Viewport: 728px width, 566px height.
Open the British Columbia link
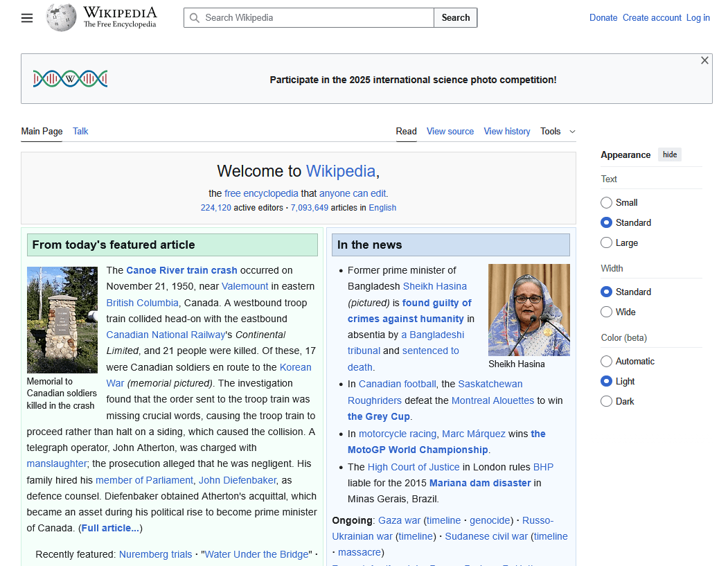[x=142, y=303]
